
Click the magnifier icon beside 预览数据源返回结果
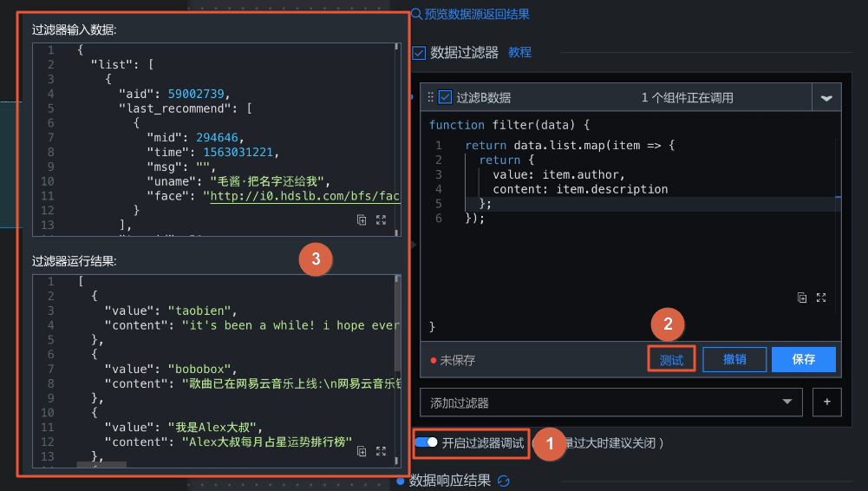[x=416, y=14]
